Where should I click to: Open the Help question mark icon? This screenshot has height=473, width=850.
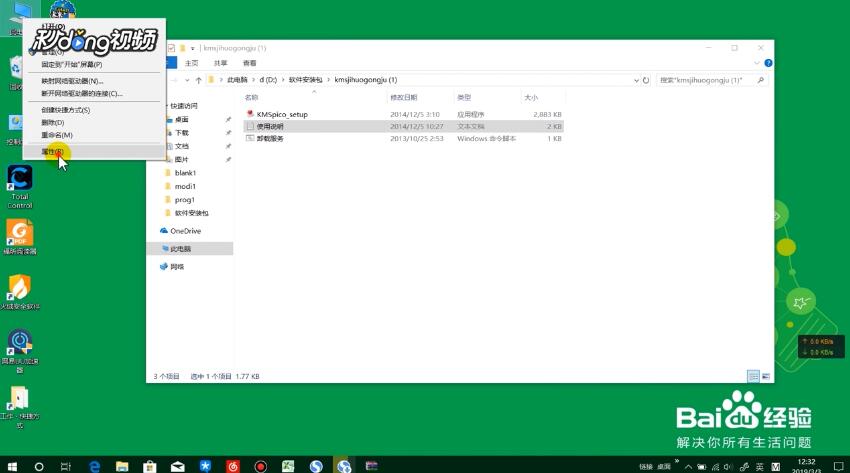[x=766, y=62]
